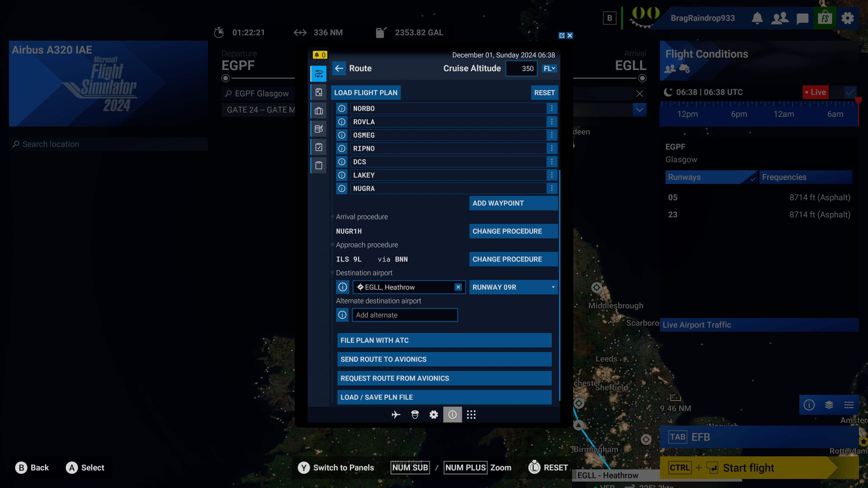868x488 pixels.
Task: Open cruise altitude FL unit dropdown
Action: (549, 68)
